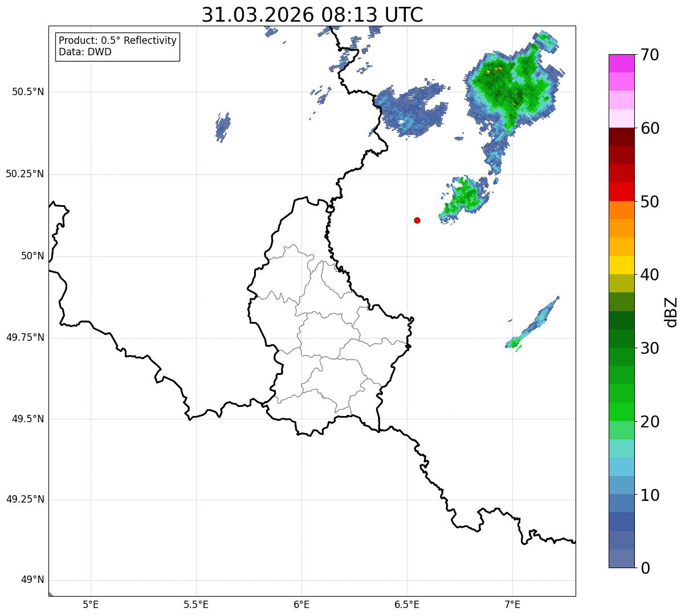Image resolution: width=685 pixels, height=616 pixels.
Task: Click the small green echo northeast of red dot
Action: tap(464, 198)
